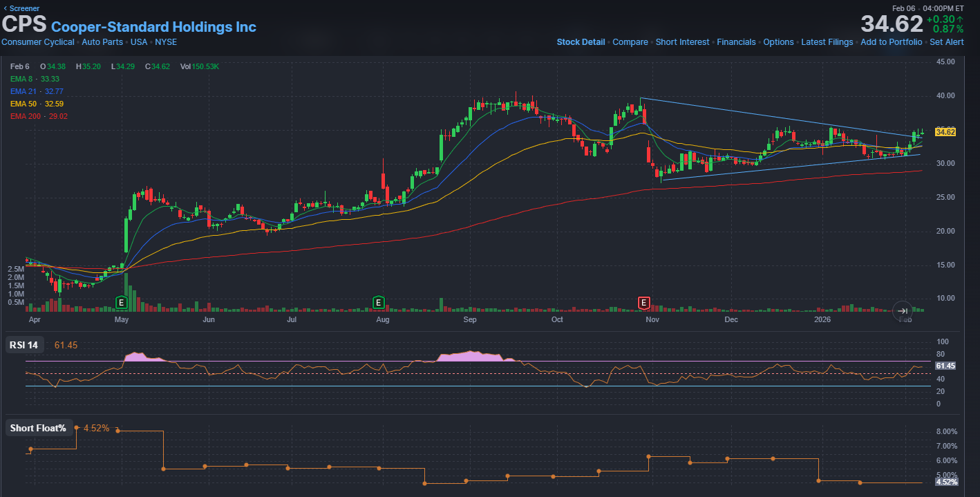Click the Sep label on the time axis

point(470,320)
